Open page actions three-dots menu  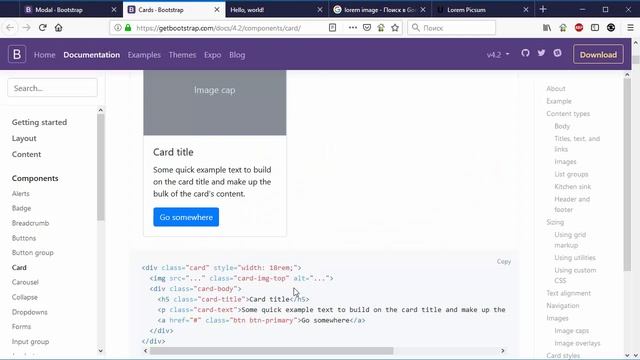pos(353,28)
